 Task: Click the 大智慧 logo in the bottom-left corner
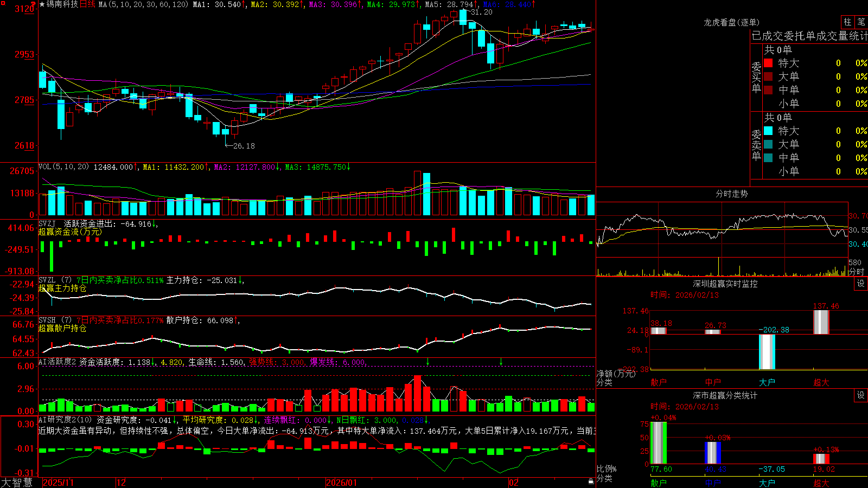(17, 483)
